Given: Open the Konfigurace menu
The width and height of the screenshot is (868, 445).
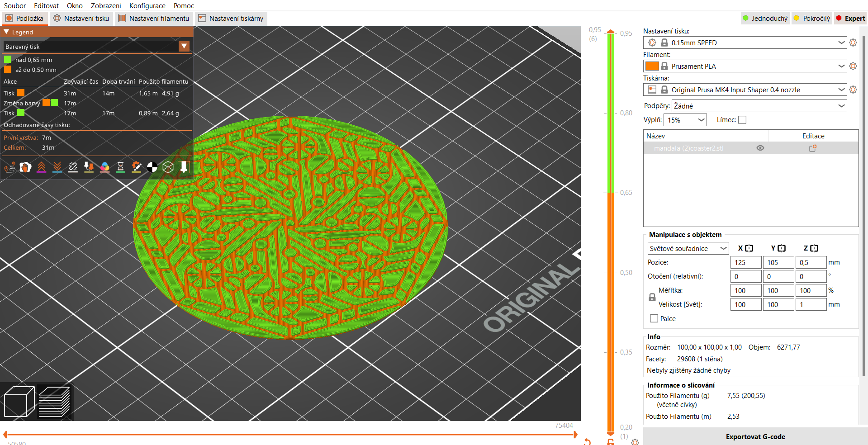Looking at the screenshot, I should pyautogui.click(x=147, y=5).
